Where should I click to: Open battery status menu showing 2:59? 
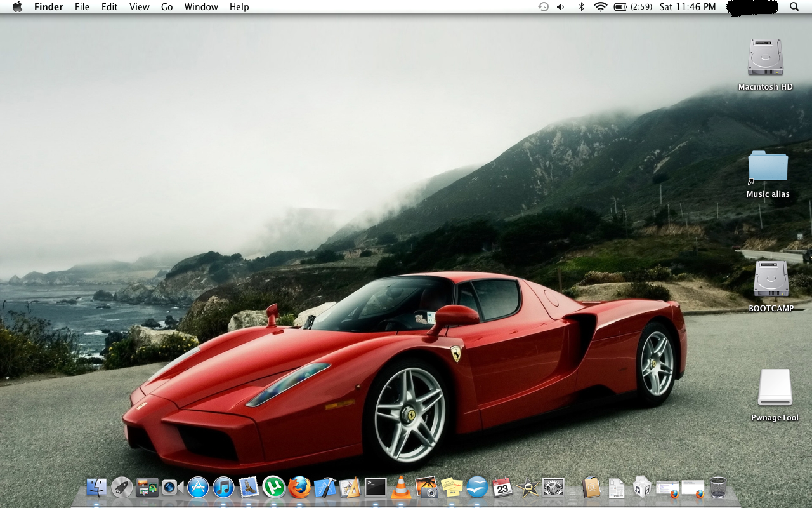click(633, 7)
